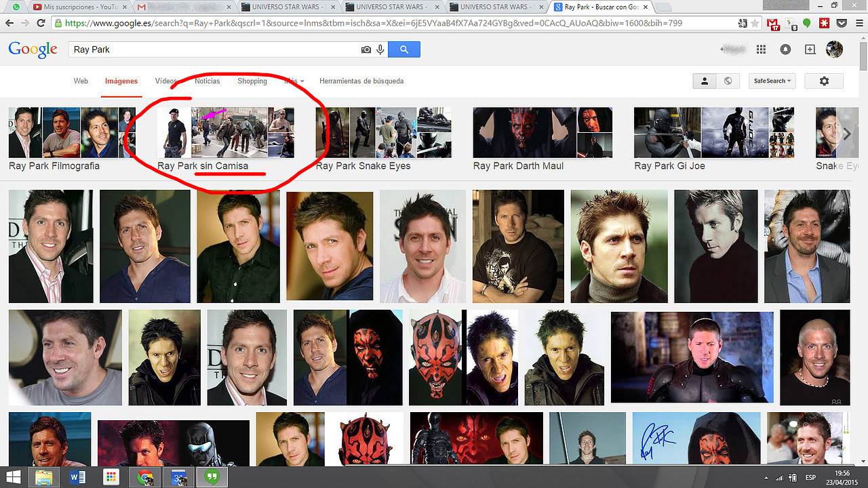868x488 pixels.
Task: Bookmark this page with the star
Action: (x=755, y=23)
